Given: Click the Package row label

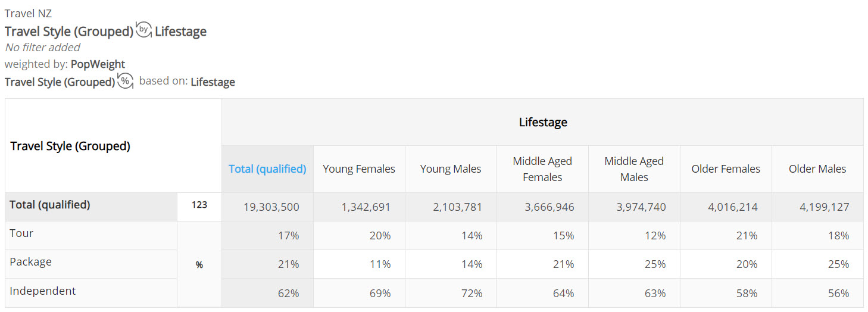Looking at the screenshot, I should [x=30, y=262].
